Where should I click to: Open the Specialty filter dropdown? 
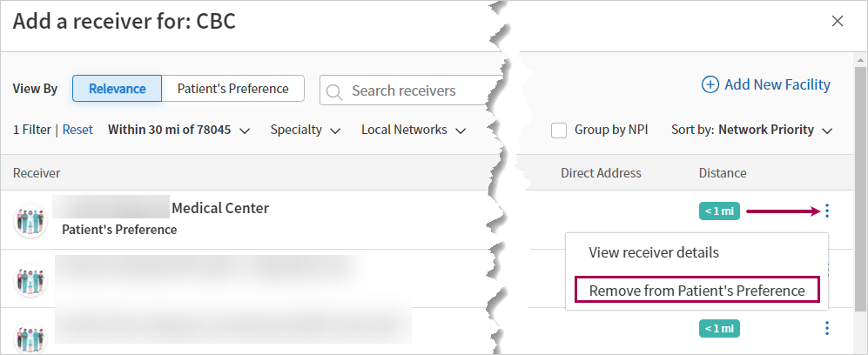coord(306,130)
